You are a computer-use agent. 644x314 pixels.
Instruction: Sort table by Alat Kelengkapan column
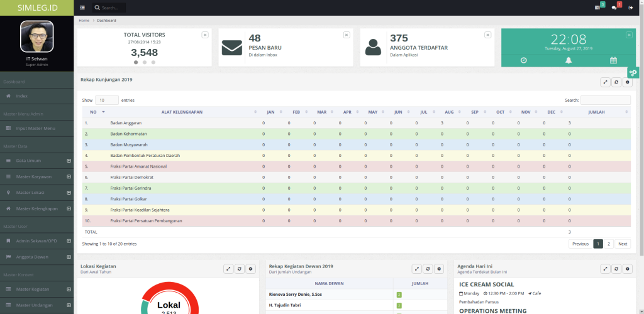(182, 112)
